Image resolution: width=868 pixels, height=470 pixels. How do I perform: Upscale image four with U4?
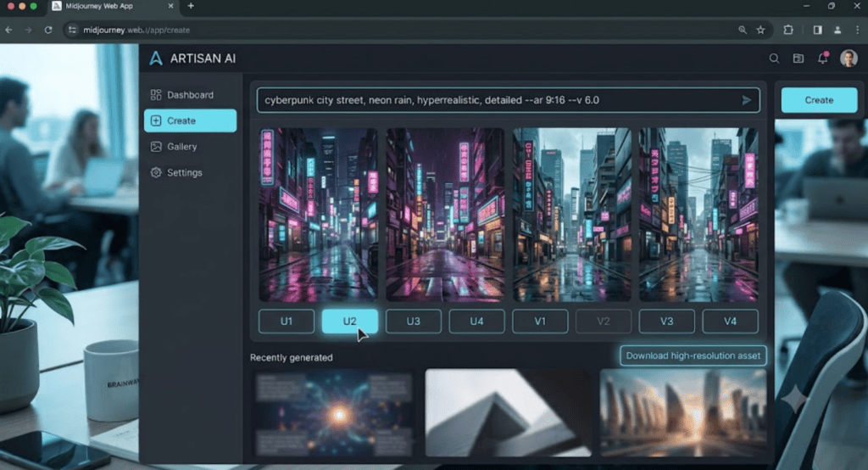point(476,322)
